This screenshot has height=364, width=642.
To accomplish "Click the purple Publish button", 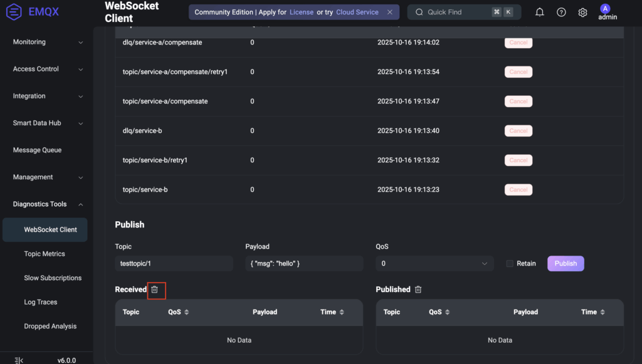I will tap(566, 264).
